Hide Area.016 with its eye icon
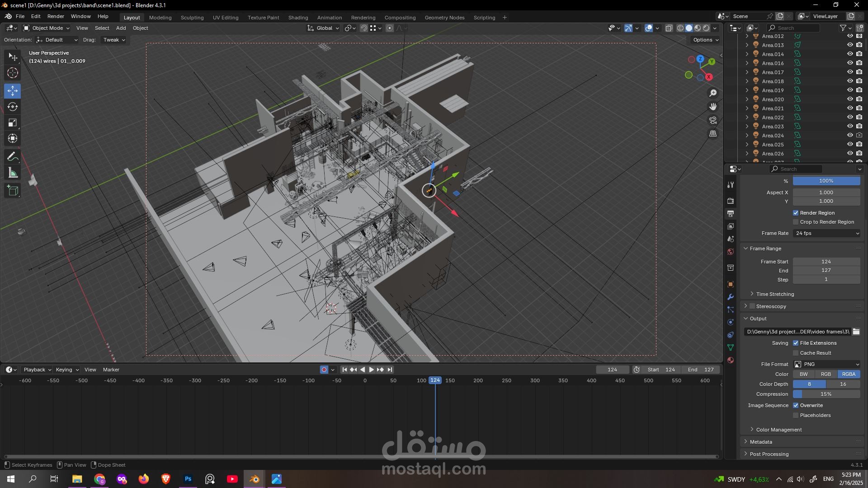This screenshot has width=868, height=488. click(x=849, y=63)
